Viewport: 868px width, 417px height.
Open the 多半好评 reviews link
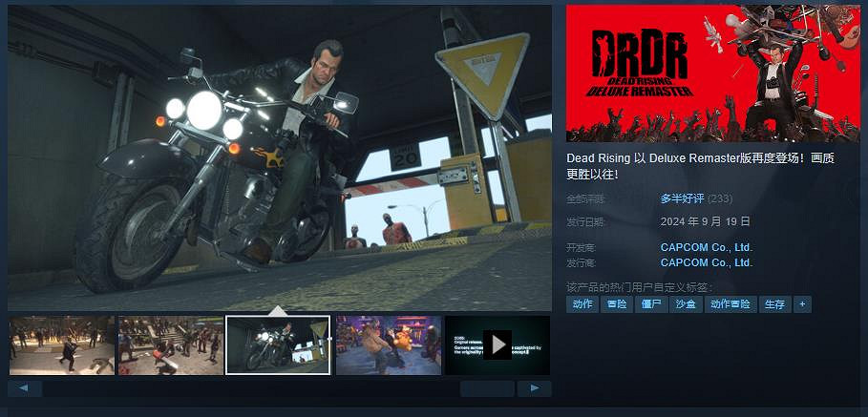pyautogui.click(x=682, y=198)
